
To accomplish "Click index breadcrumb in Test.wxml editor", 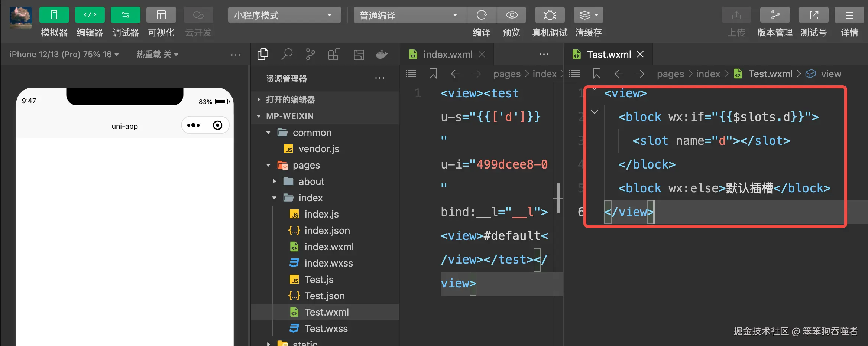I will tap(708, 74).
